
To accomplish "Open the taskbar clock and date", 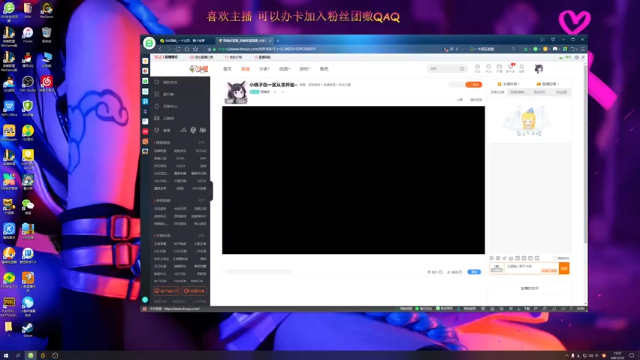I will pyautogui.click(x=617, y=356).
